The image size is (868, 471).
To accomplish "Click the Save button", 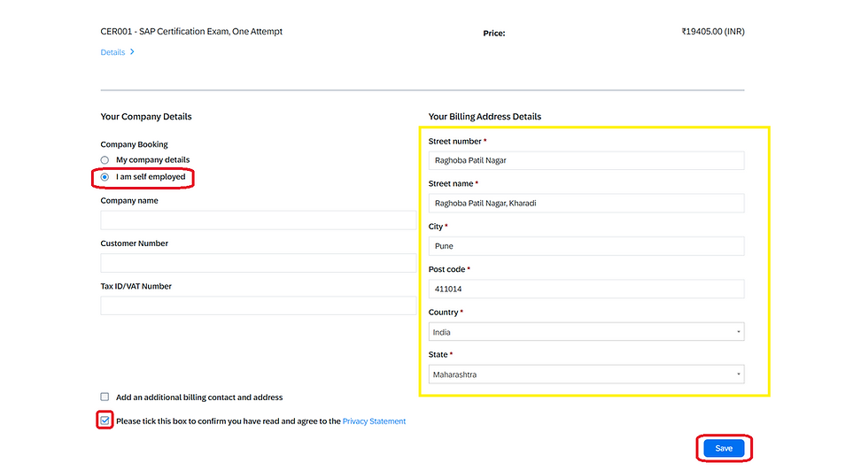I will (x=724, y=448).
